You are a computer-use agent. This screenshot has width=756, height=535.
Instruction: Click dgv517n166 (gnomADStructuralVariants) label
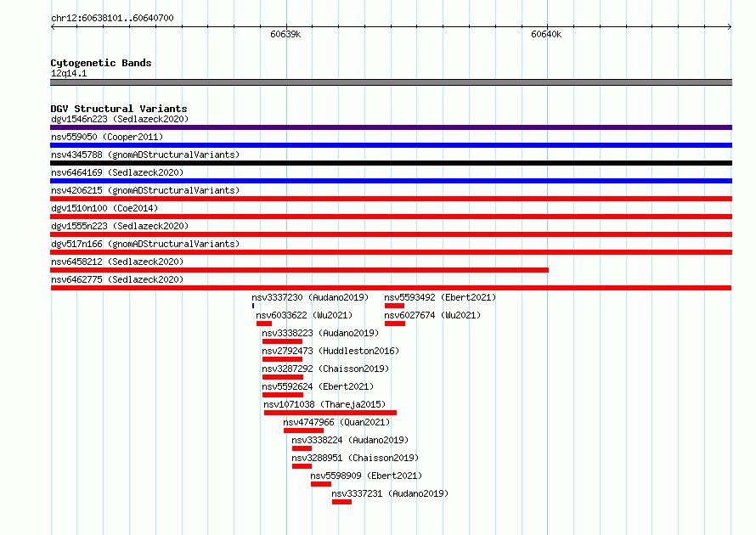point(145,244)
